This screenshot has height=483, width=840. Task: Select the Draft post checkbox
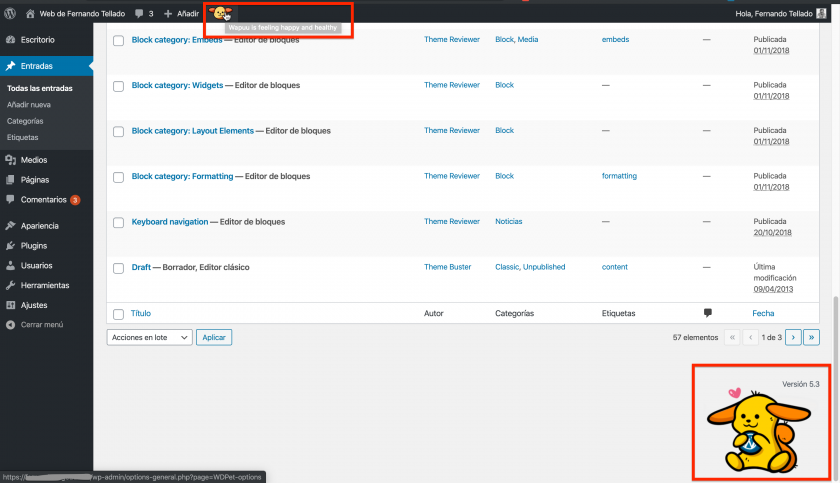click(118, 268)
